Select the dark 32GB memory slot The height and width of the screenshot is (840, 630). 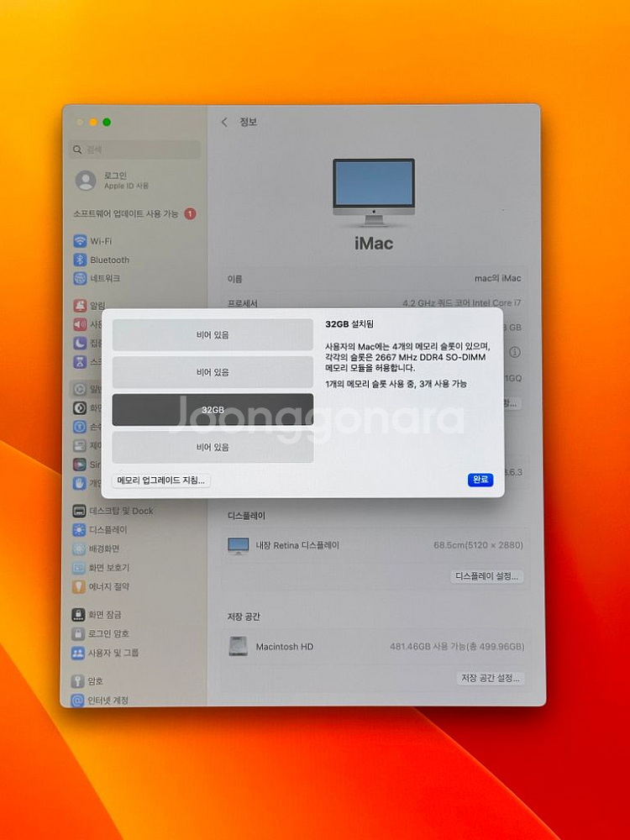[213, 410]
